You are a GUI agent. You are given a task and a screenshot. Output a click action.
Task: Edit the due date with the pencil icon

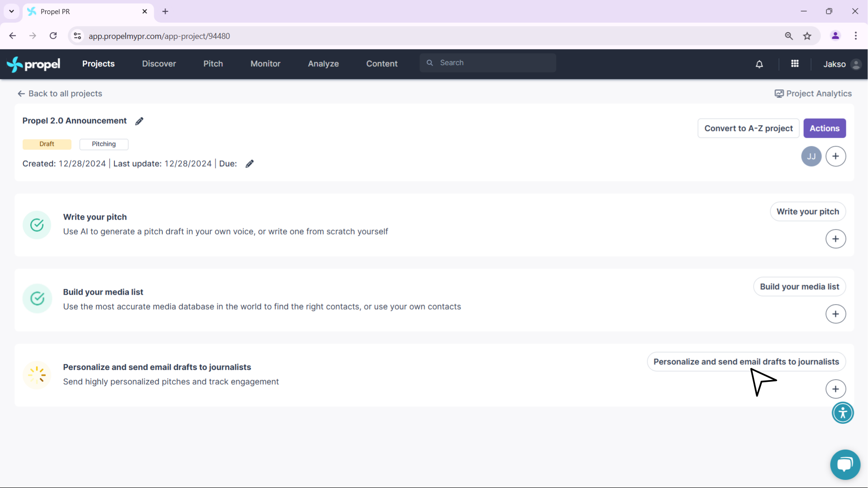pyautogui.click(x=250, y=164)
